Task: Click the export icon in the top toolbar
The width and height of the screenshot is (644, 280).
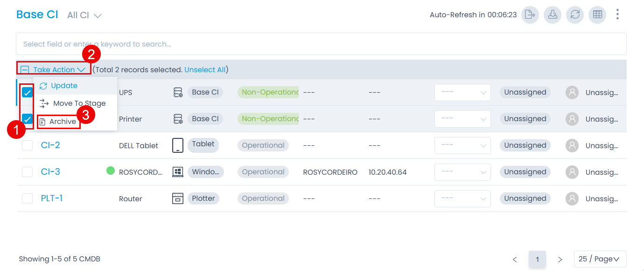Action: click(530, 15)
